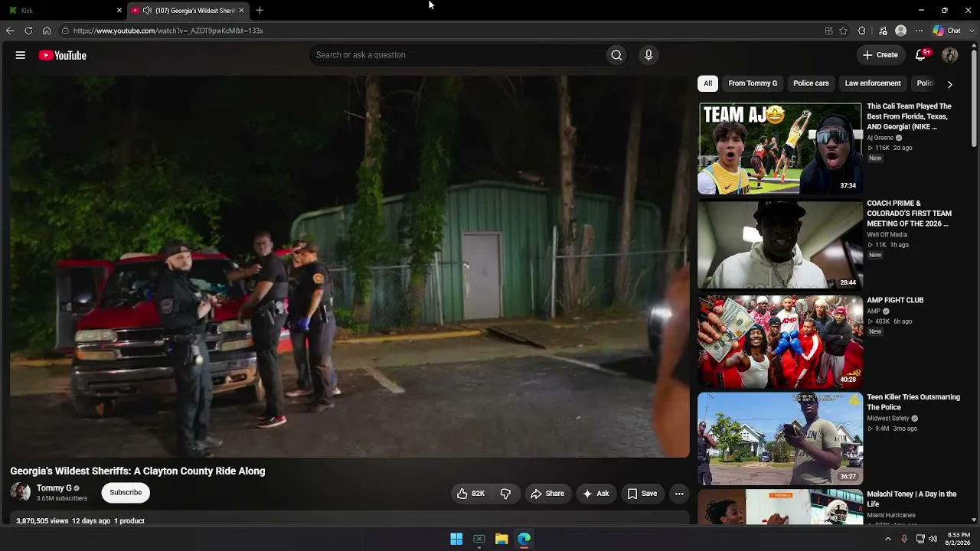Screen dimensions: 980x551
Task: Open the taskbar clock and date
Action: tap(959, 539)
